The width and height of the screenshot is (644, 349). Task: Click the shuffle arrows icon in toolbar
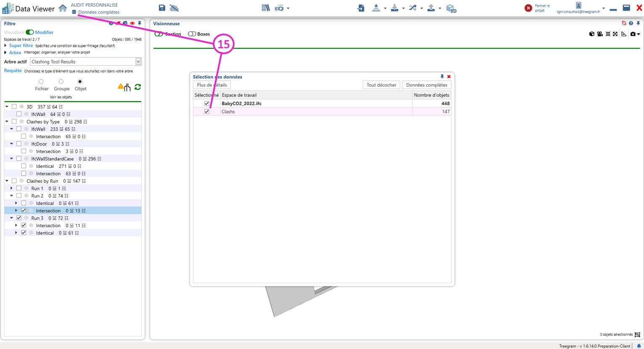[413, 8]
